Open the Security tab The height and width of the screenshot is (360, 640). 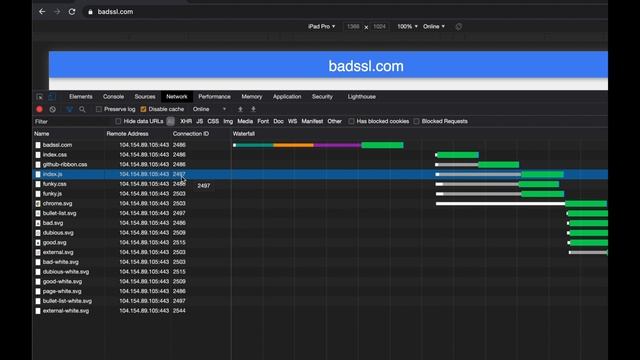click(322, 97)
